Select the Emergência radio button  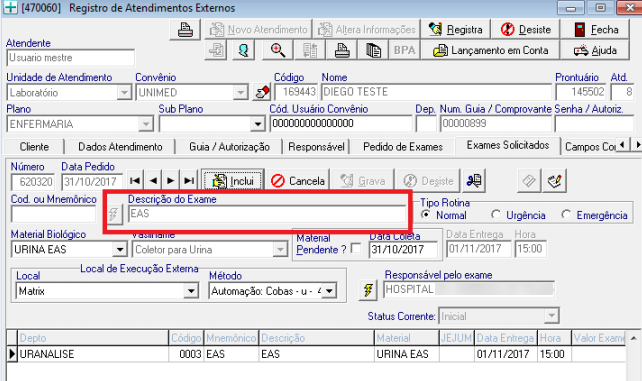click(x=566, y=214)
